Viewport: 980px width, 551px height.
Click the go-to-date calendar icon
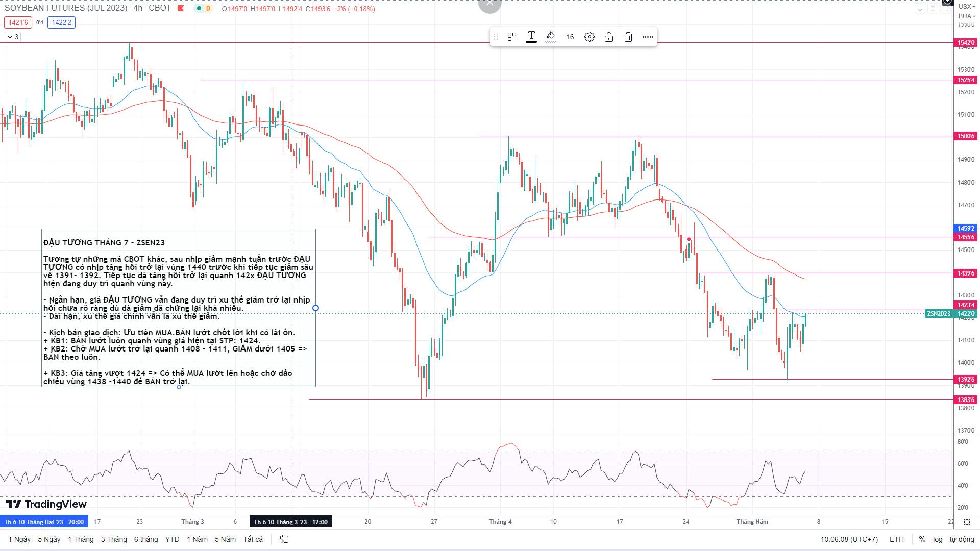pos(284,539)
